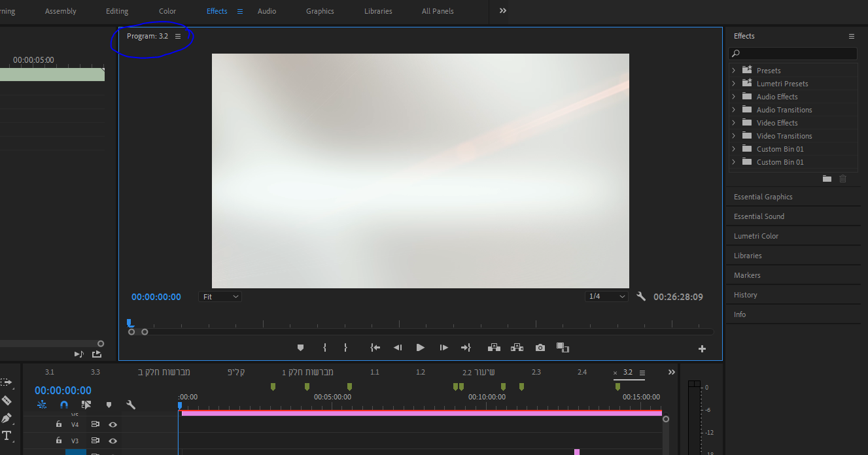This screenshot has height=455, width=868.
Task: Select the Type tool
Action: [x=7, y=435]
